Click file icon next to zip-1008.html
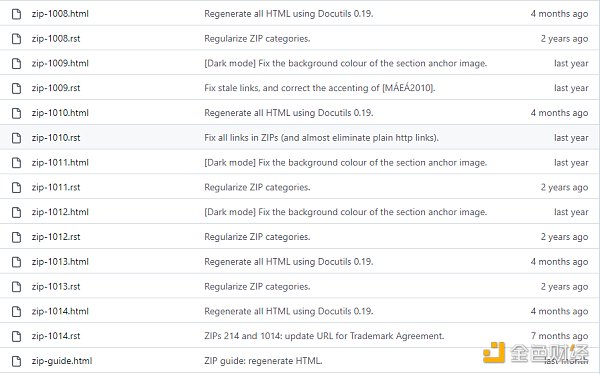 [16, 14]
